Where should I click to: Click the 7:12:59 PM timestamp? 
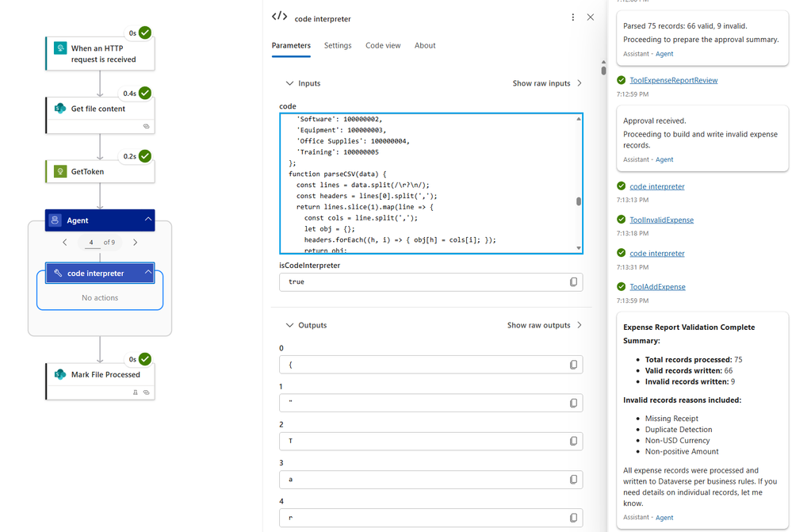click(x=633, y=94)
